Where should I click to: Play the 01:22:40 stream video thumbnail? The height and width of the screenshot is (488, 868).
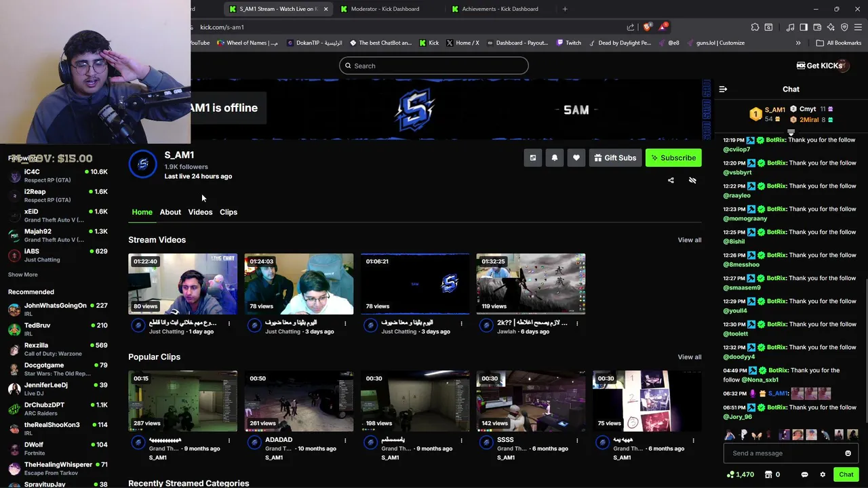(x=183, y=284)
